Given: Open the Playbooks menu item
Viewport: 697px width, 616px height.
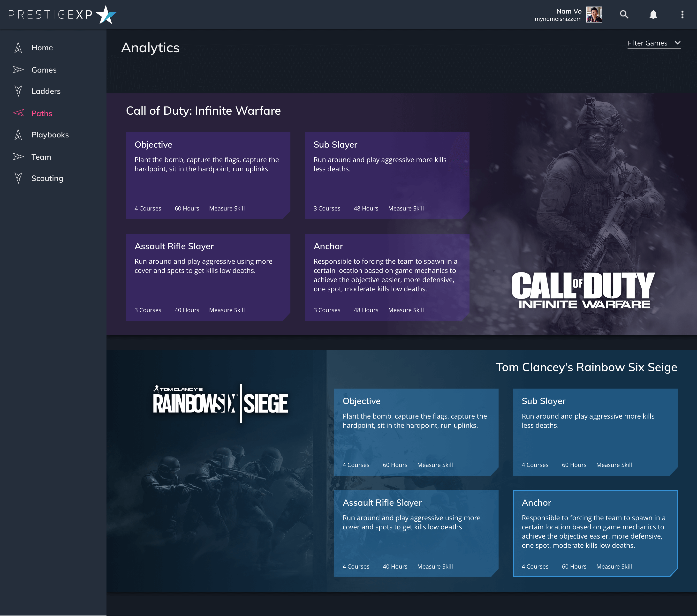Looking at the screenshot, I should point(50,135).
